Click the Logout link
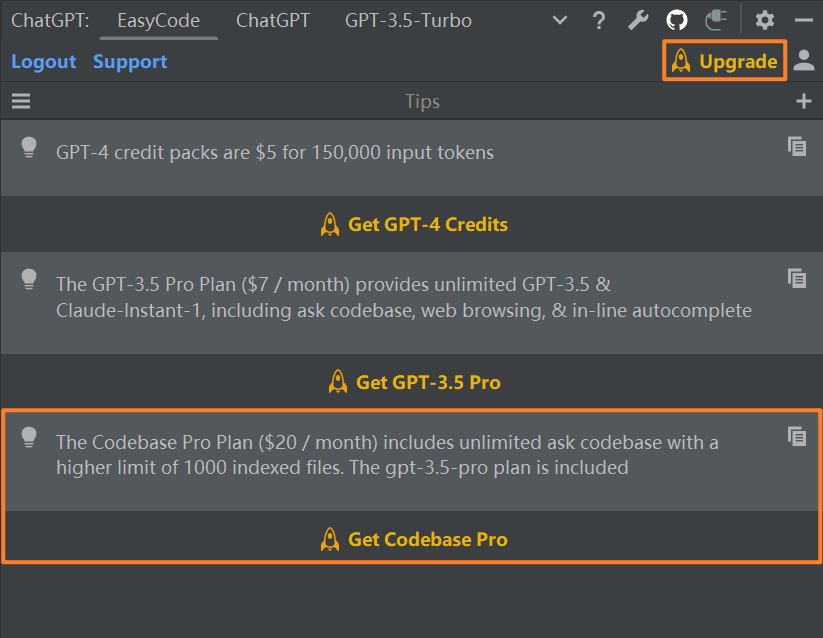Screen dimensions: 823x638 tap(44, 62)
